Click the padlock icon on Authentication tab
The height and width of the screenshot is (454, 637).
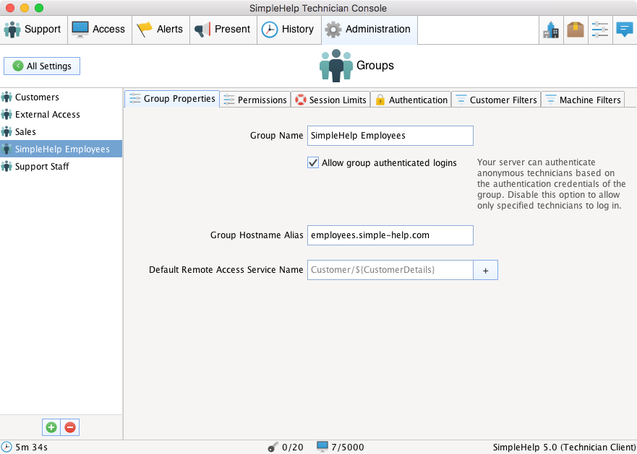pos(380,99)
